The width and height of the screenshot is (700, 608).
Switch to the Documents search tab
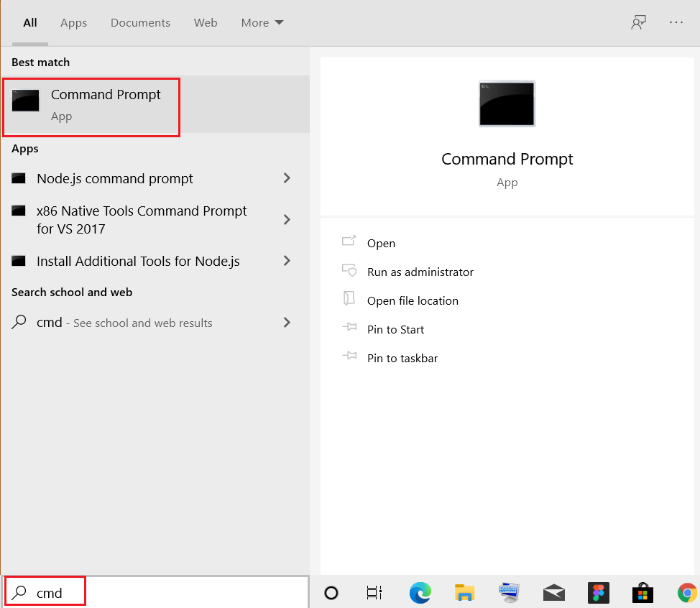(140, 22)
